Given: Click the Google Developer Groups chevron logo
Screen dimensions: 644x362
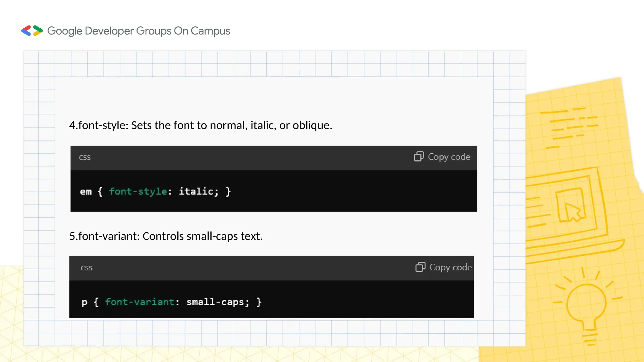Looking at the screenshot, I should point(32,31).
